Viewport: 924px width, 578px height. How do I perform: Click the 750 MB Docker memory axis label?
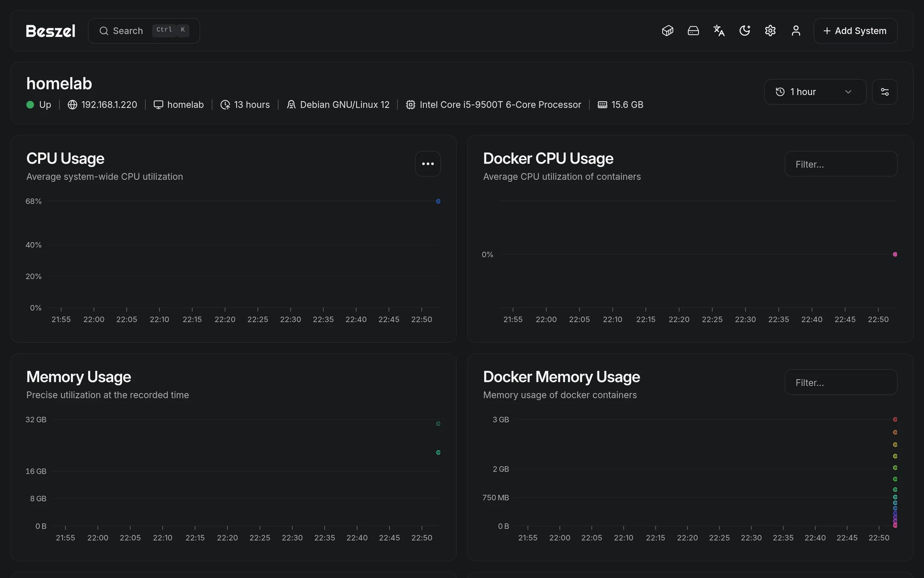(495, 498)
